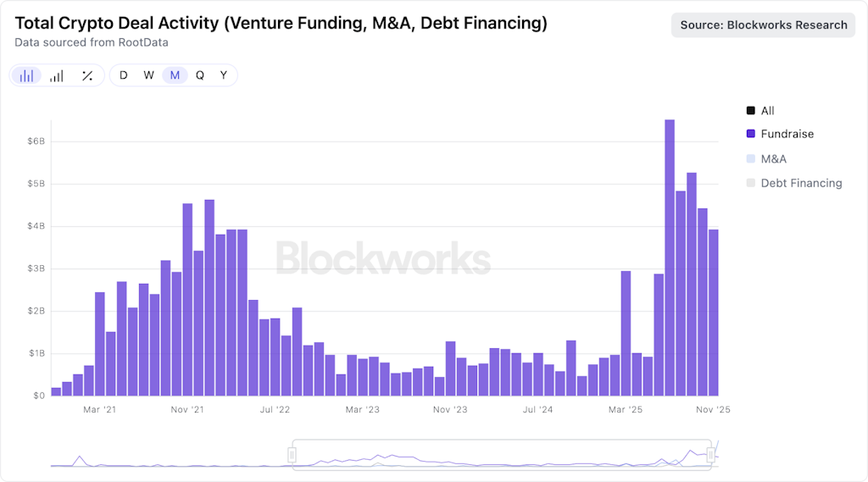
Task: Click the M&A light blue legend marker
Action: click(x=751, y=158)
